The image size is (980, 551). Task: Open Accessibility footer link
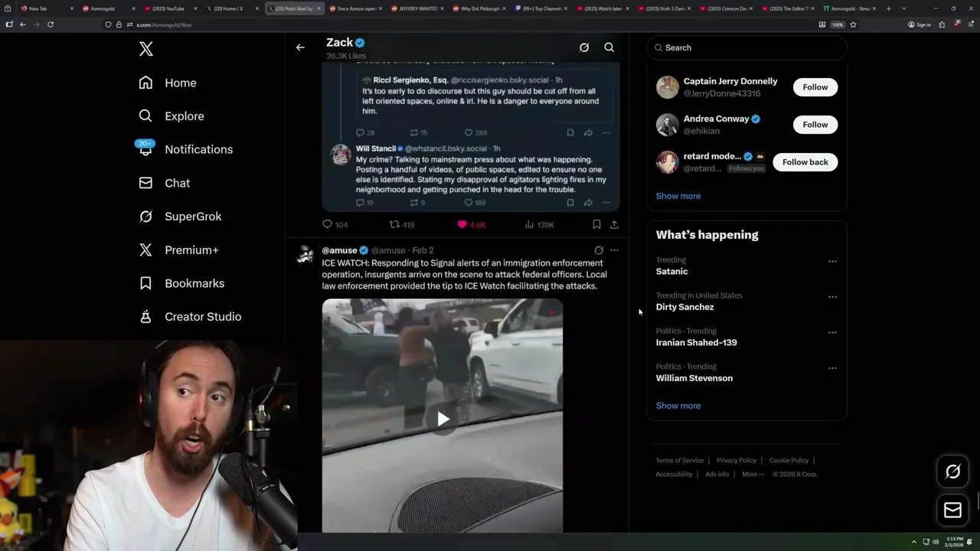point(674,474)
